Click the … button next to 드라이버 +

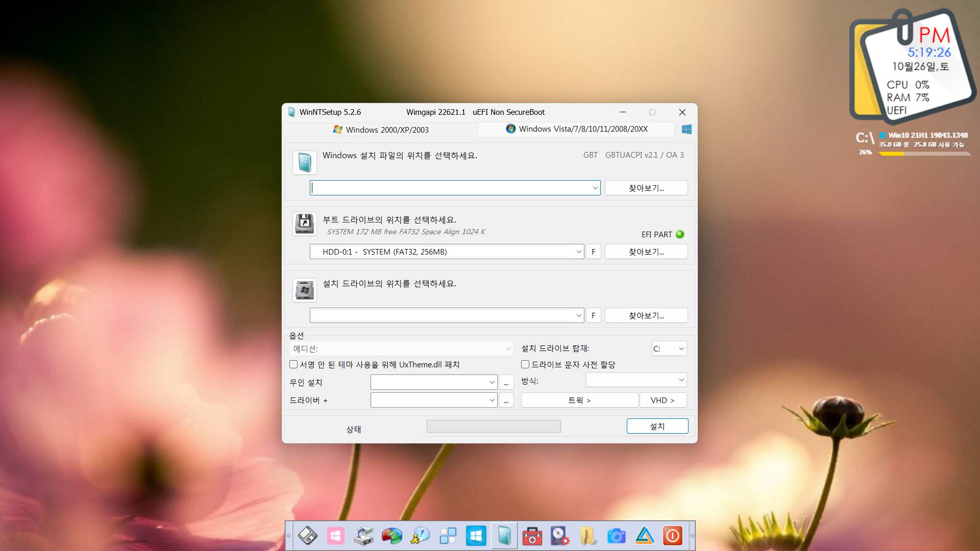tap(506, 400)
